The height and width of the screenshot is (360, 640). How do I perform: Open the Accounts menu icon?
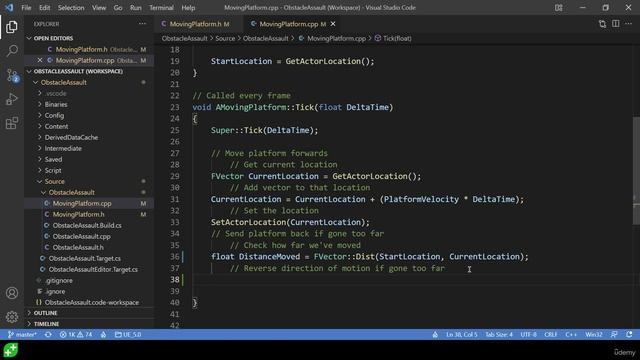pyautogui.click(x=12, y=293)
